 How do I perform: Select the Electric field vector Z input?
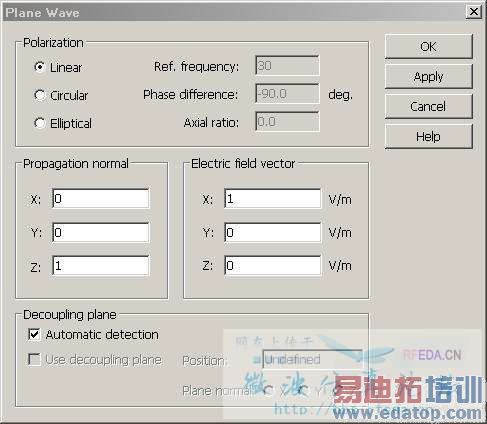[273, 265]
